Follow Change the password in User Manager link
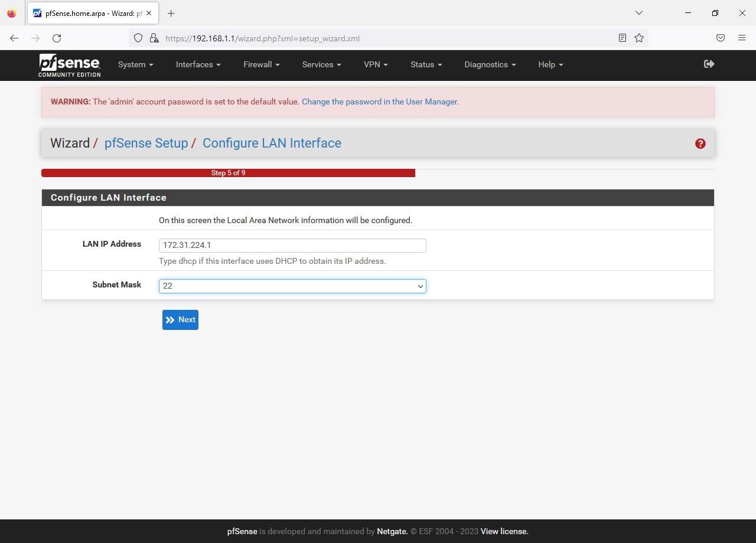Viewport: 756px width, 543px height. click(x=379, y=102)
